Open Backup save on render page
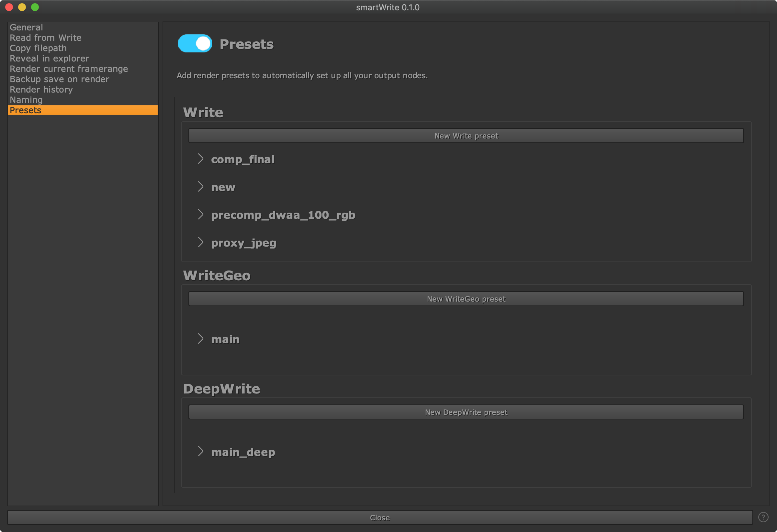Screen dimensions: 777x532 click(60, 79)
